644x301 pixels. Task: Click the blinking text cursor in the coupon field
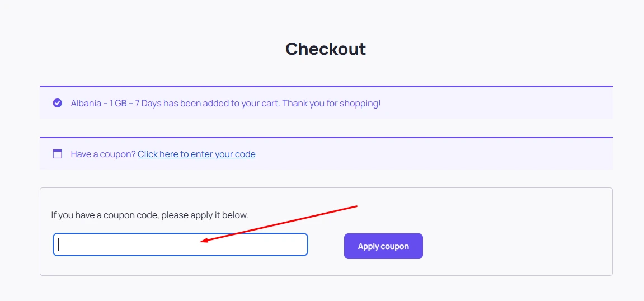(59, 244)
